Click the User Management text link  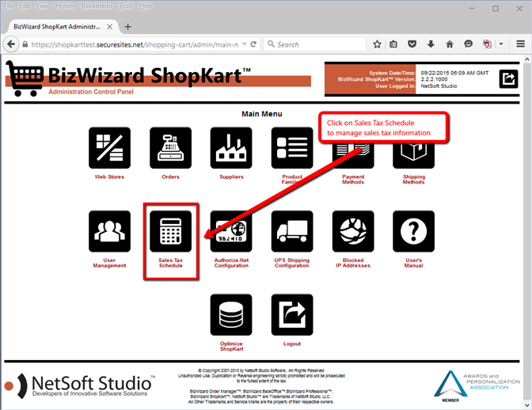click(109, 263)
